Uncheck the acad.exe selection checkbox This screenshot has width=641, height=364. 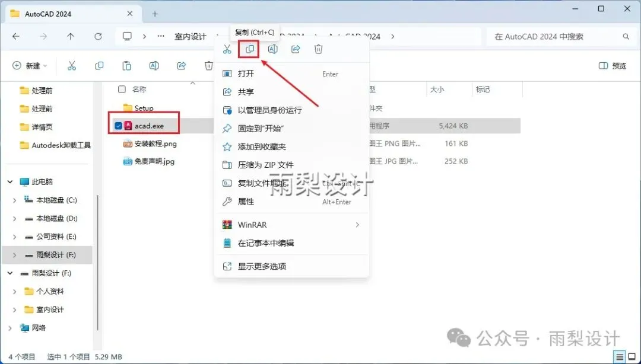click(118, 126)
